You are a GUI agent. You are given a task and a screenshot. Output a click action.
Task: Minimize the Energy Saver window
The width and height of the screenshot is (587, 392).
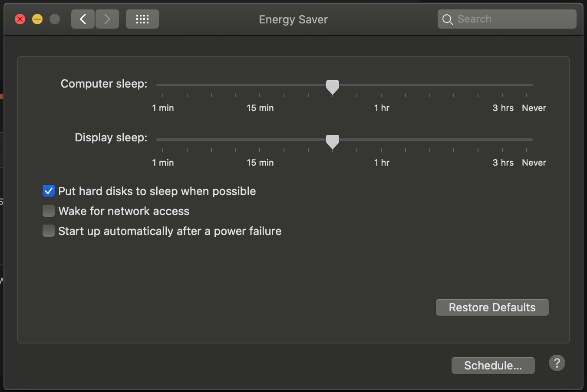37,20
